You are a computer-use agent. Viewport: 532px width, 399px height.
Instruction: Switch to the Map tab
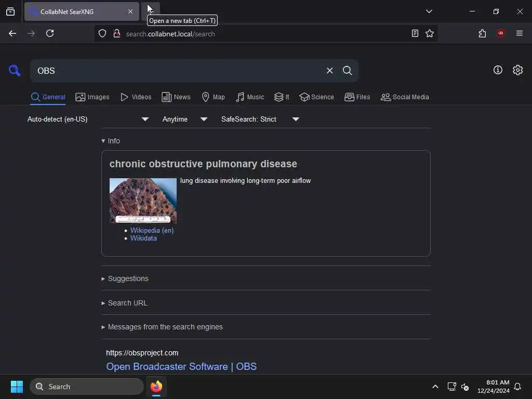coord(213,97)
